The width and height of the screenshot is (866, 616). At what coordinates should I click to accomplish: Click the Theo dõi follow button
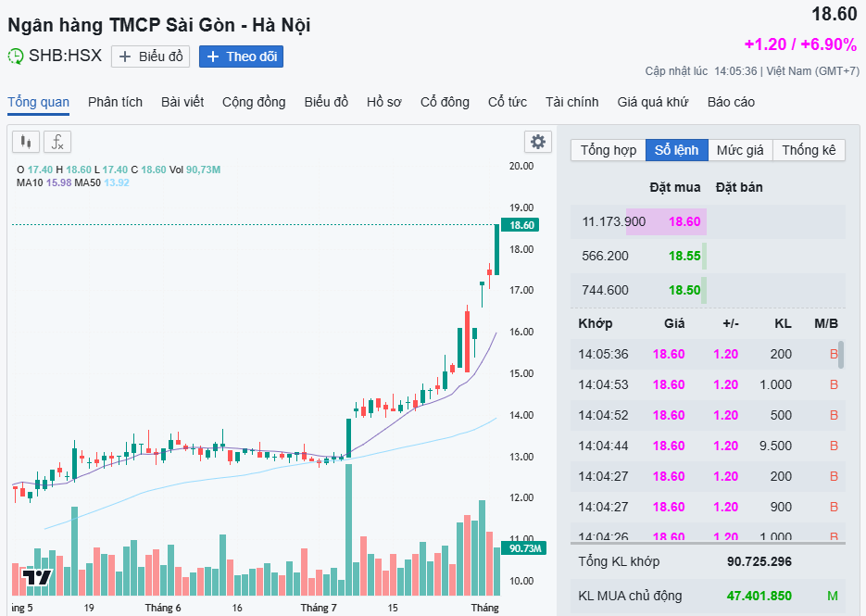241,57
